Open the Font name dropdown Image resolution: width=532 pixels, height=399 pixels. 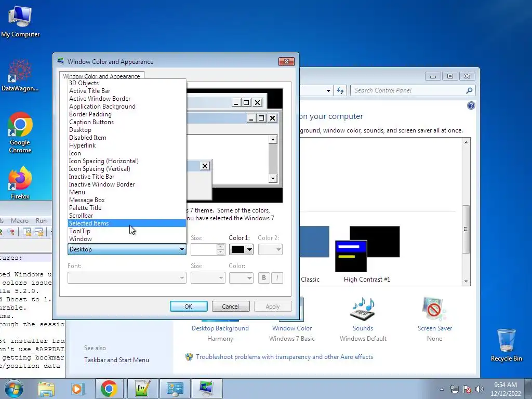click(x=127, y=278)
